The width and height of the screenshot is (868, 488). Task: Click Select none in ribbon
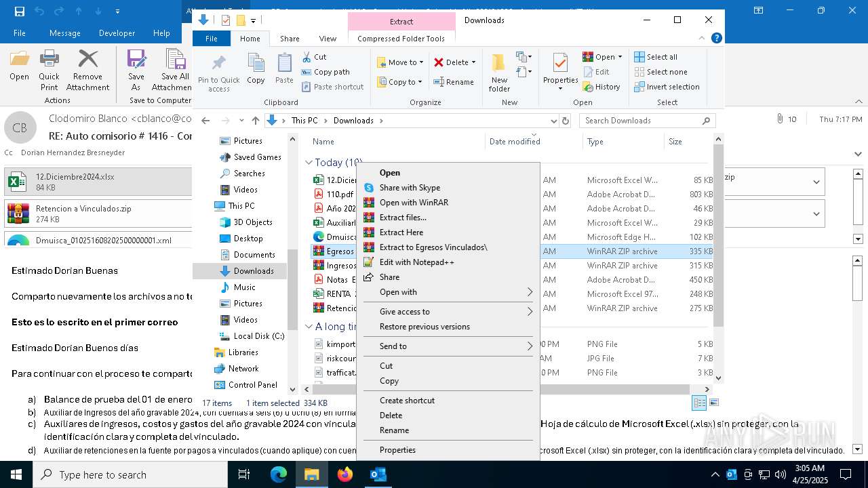660,72
